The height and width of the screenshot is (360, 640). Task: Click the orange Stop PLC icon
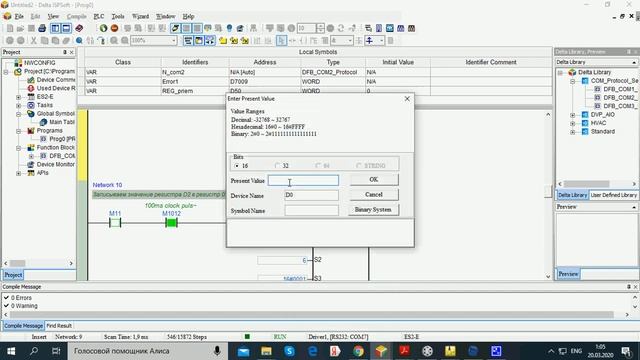point(114,28)
